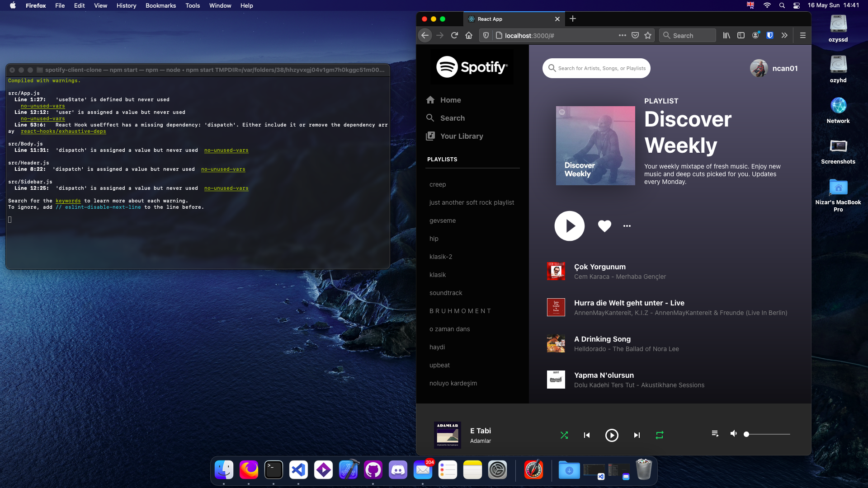868x488 pixels.
Task: Bookmark page with the star icon
Action: 648,35
